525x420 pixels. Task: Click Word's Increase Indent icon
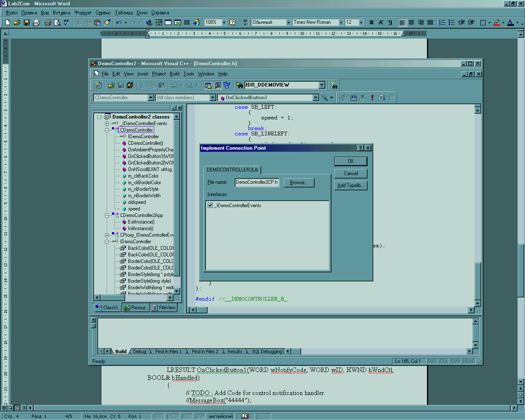point(471,23)
